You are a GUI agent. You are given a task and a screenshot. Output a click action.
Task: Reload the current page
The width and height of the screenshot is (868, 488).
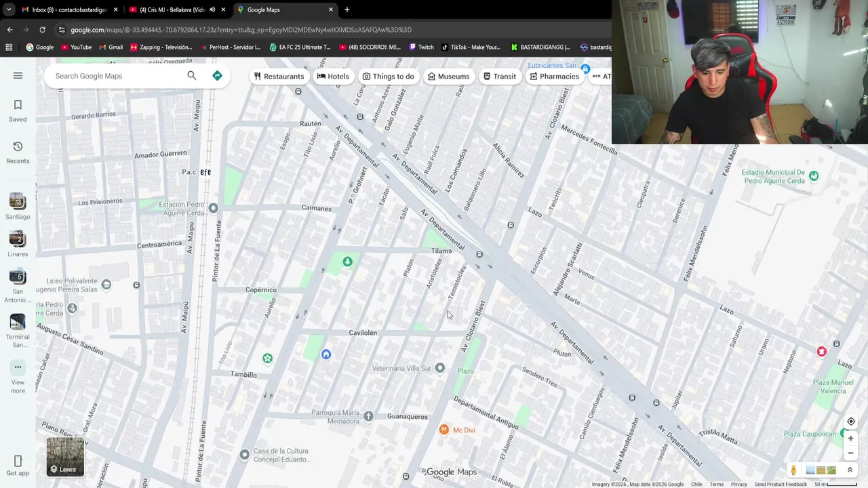pyautogui.click(x=42, y=30)
